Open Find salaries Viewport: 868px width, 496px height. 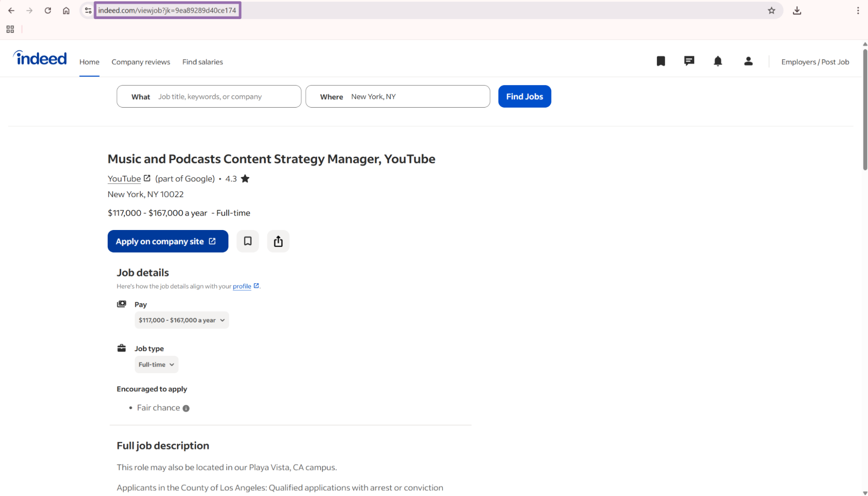click(x=202, y=62)
